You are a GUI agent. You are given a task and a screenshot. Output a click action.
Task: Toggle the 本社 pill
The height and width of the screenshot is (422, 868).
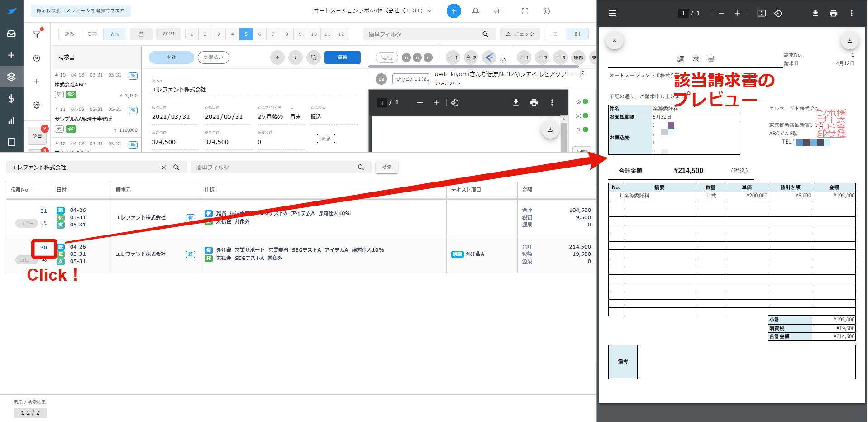point(172,58)
